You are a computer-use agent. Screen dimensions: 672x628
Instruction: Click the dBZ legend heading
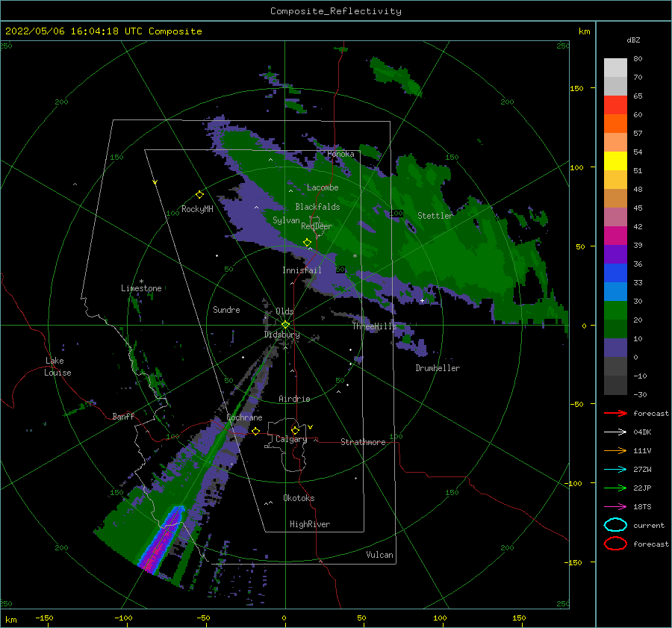click(x=633, y=40)
